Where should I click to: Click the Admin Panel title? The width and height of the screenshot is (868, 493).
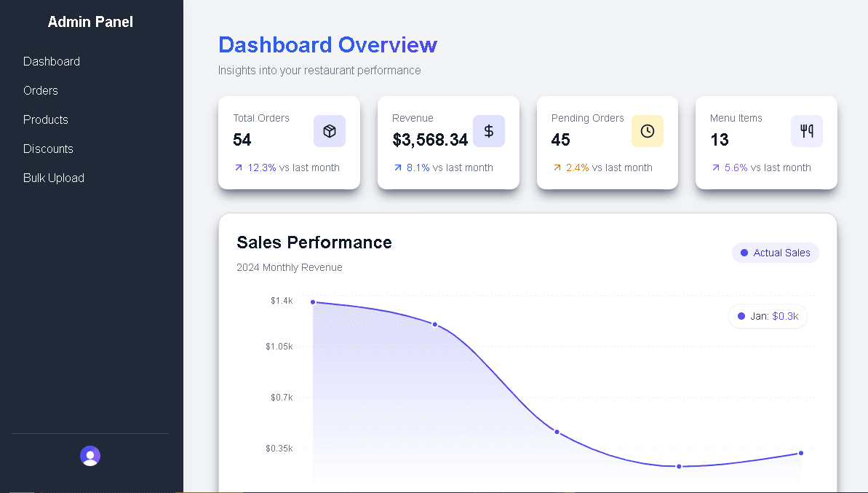89,22
